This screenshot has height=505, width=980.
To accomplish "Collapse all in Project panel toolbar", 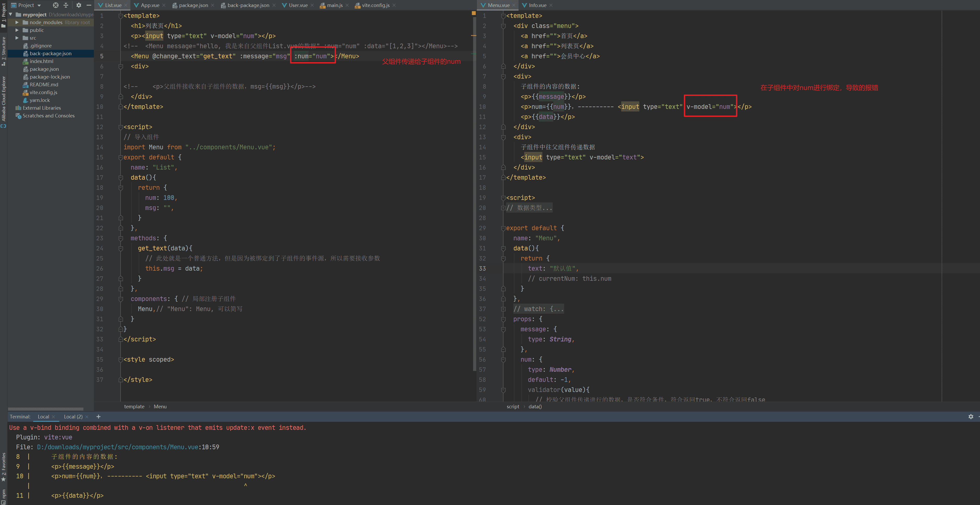I will click(66, 5).
